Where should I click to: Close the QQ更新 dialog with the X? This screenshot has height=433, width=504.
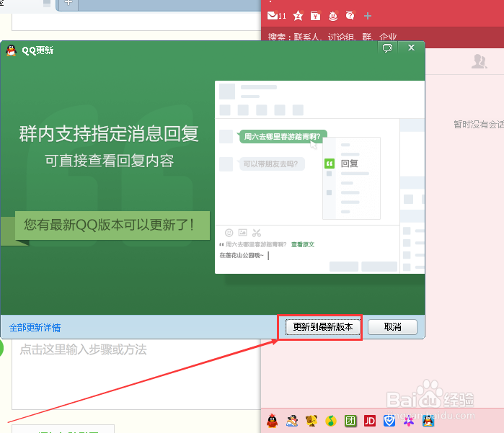pos(411,48)
